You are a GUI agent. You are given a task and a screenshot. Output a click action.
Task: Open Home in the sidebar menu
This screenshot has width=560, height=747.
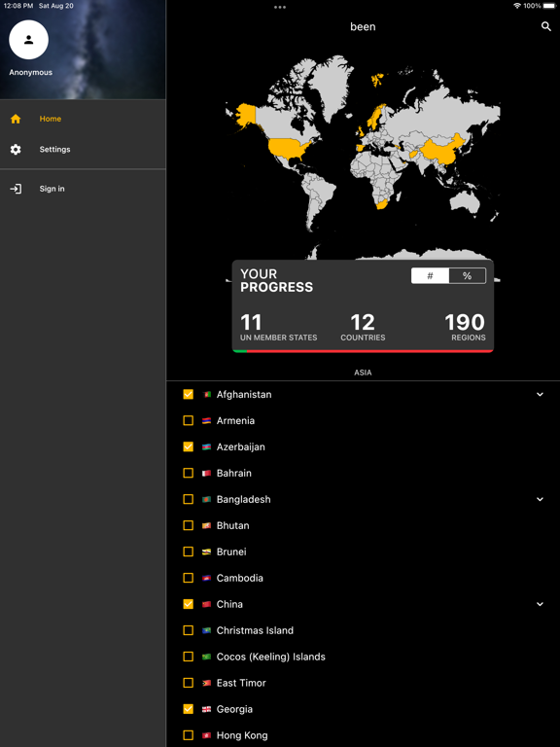[x=83, y=119]
